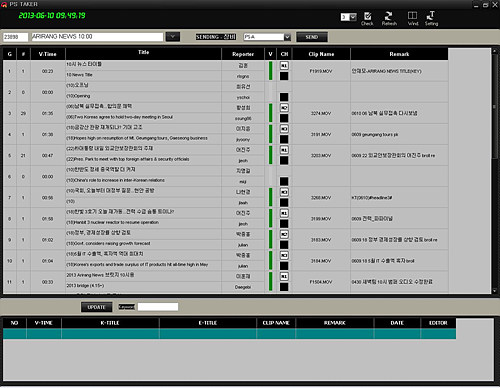Viewport: 500px width, 388px height.
Task: Click the SEND button
Action: pyautogui.click(x=312, y=37)
